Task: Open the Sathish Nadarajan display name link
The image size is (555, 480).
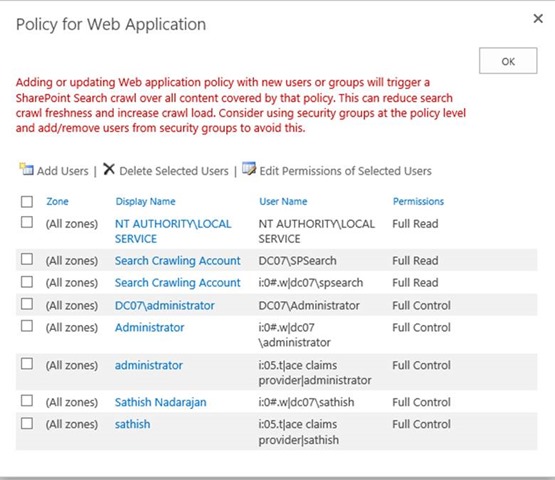Action: click(x=160, y=402)
